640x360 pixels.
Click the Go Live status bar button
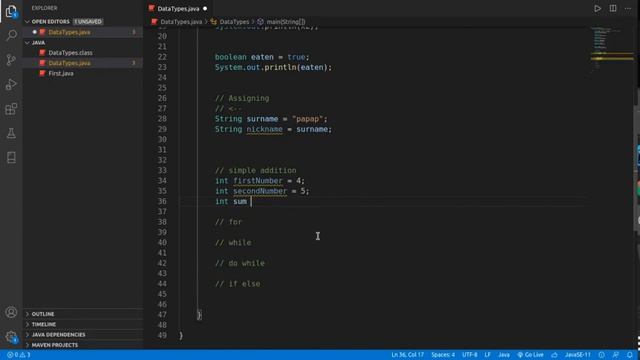pos(531,355)
